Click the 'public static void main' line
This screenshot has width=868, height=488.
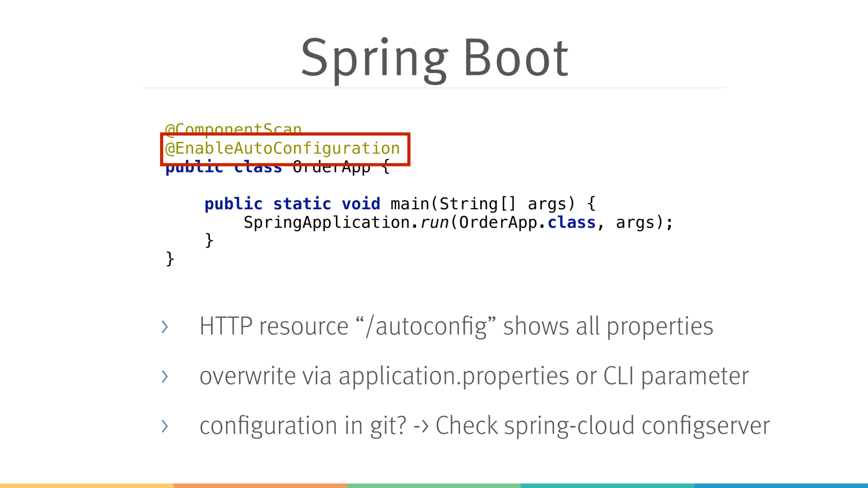pos(400,204)
